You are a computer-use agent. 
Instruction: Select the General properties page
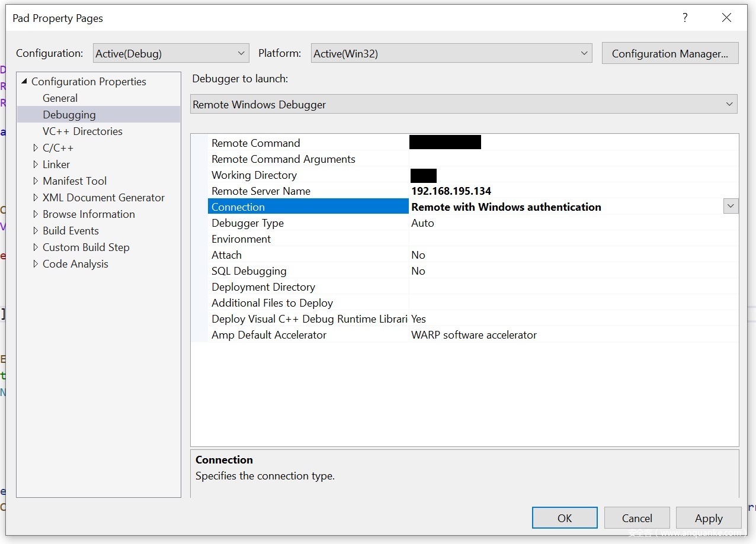tap(60, 98)
